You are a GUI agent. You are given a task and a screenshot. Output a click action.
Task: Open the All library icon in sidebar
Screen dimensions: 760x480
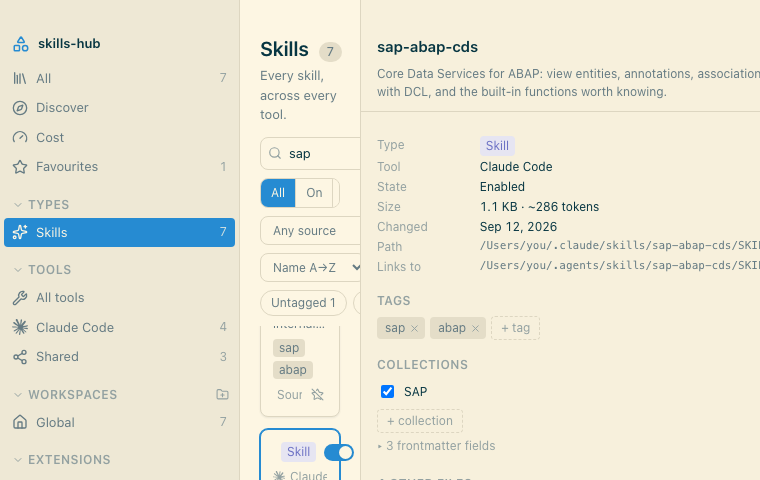coord(20,78)
